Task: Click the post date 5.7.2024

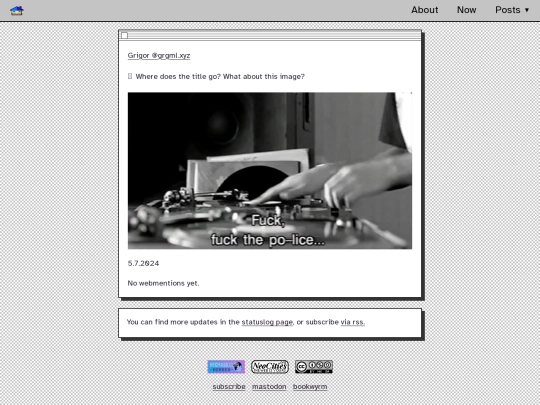Action: [143, 263]
